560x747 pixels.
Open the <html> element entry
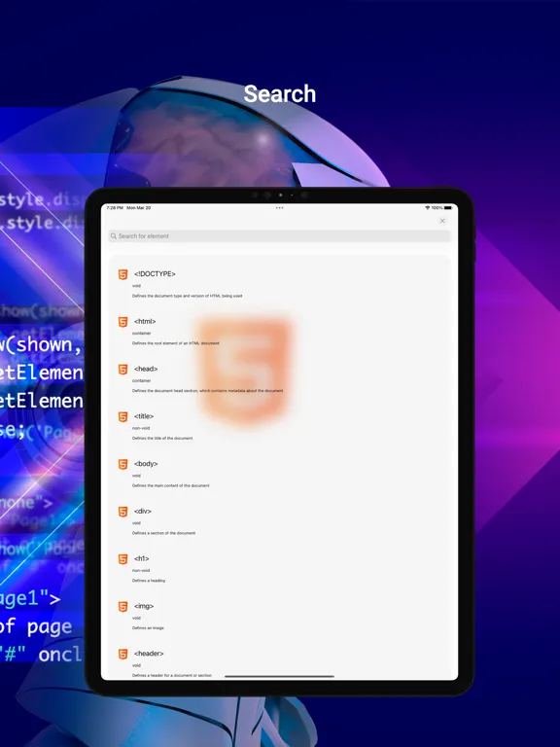145,322
